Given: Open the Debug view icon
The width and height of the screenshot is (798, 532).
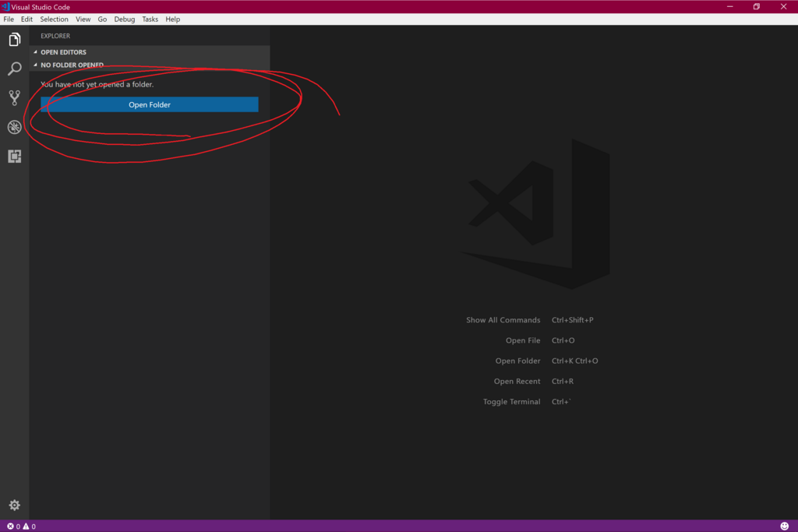Looking at the screenshot, I should [14, 127].
